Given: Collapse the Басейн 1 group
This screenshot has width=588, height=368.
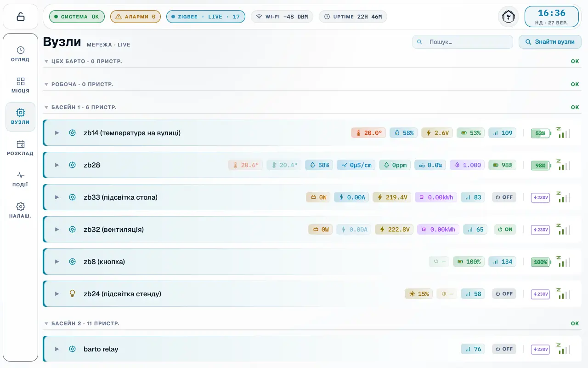Looking at the screenshot, I should [46, 107].
